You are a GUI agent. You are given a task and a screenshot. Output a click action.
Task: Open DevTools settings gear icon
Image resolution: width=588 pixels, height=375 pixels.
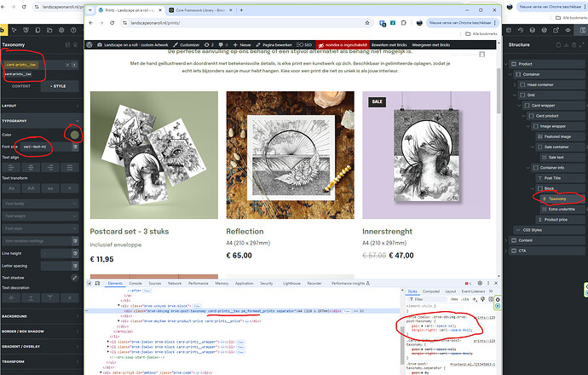pos(480,283)
